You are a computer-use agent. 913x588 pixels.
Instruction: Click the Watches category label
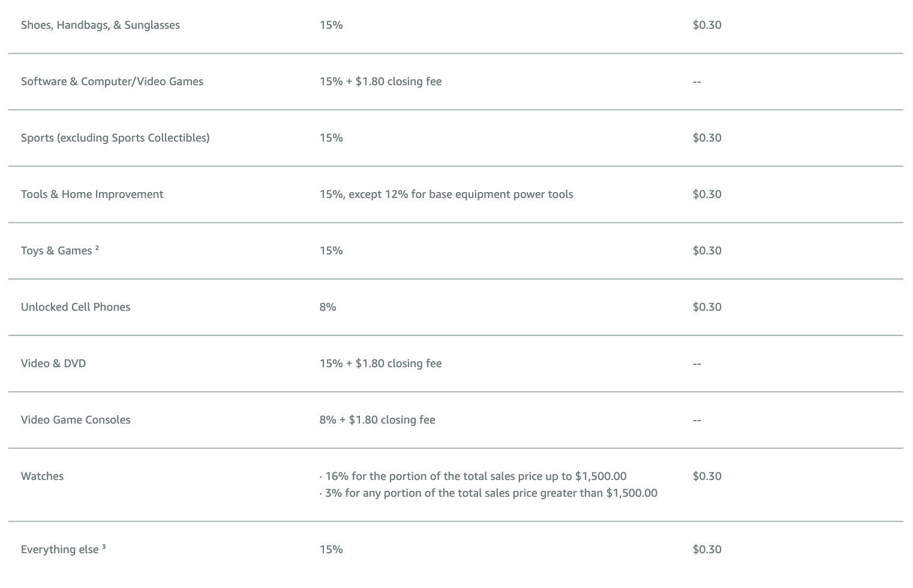(42, 476)
